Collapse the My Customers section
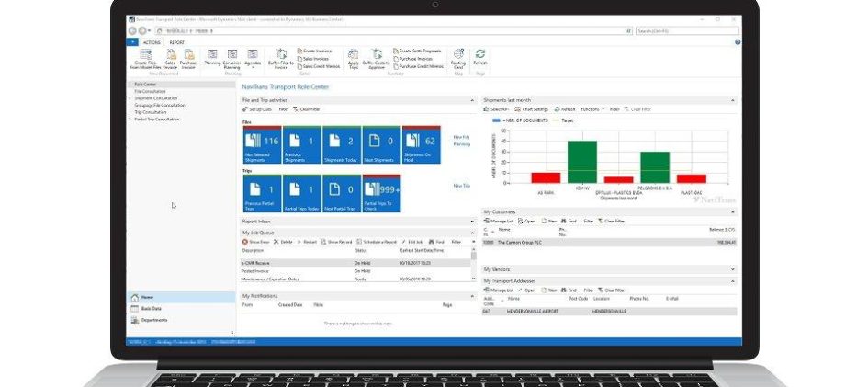The width and height of the screenshot is (868, 387). click(733, 212)
